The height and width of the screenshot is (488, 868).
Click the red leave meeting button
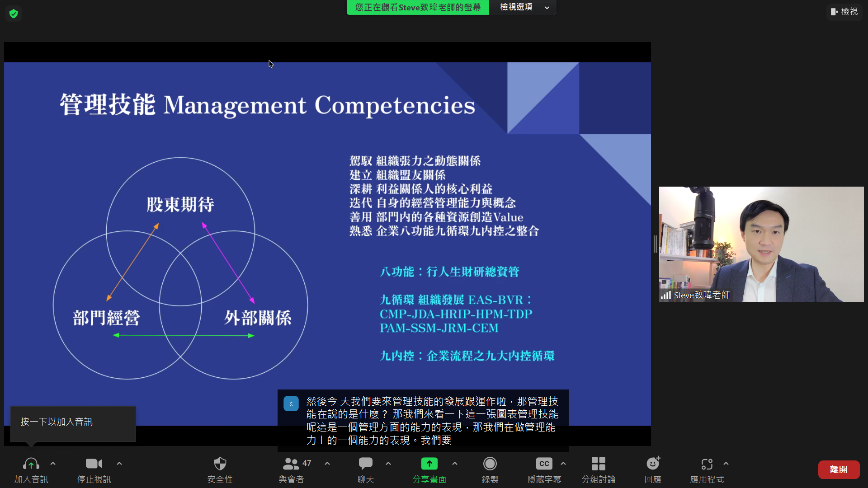click(839, 469)
